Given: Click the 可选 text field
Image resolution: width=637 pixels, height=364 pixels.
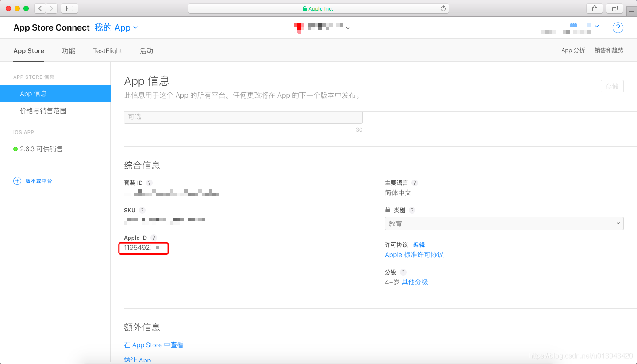Looking at the screenshot, I should [243, 117].
